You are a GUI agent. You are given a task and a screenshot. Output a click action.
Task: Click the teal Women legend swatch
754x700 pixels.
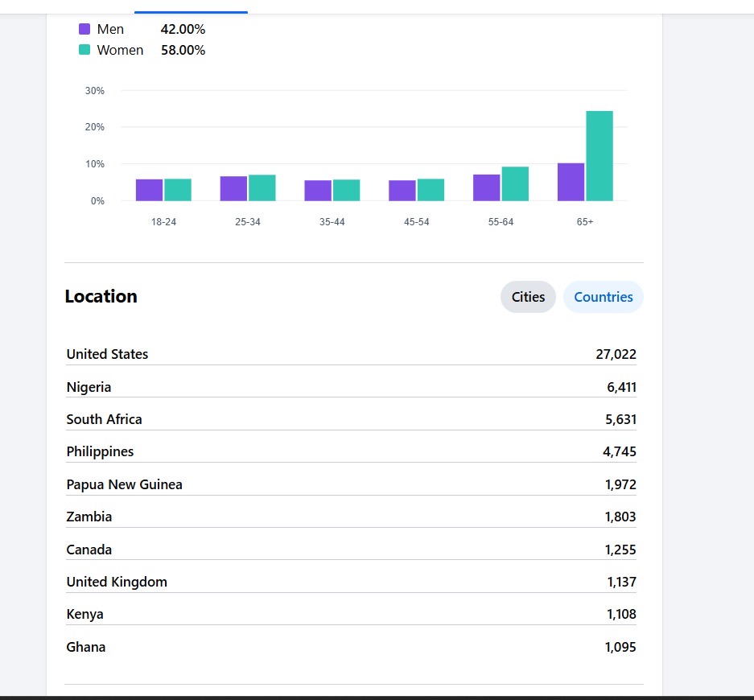click(x=84, y=50)
